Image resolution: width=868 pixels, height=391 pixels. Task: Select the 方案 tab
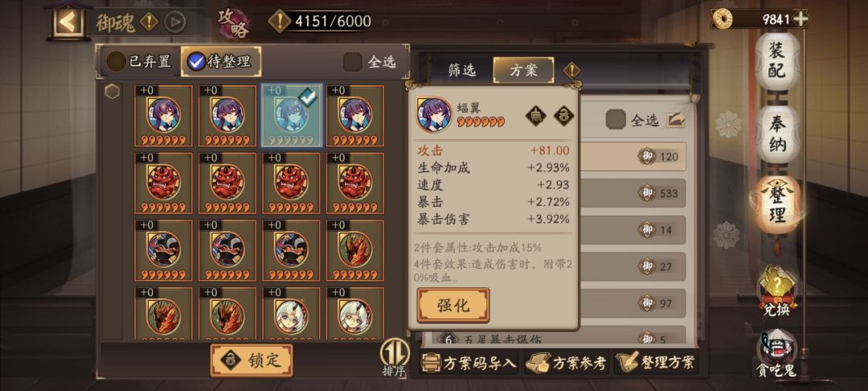click(523, 70)
